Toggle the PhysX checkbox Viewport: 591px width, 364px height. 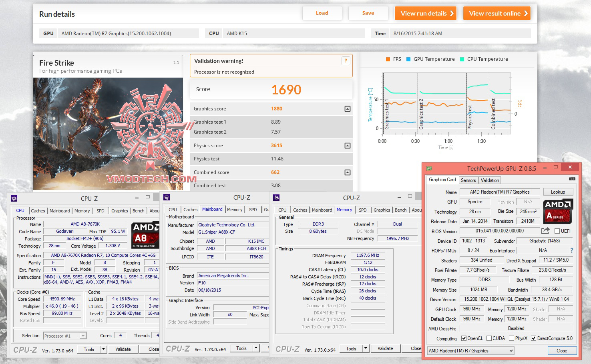[x=511, y=338]
